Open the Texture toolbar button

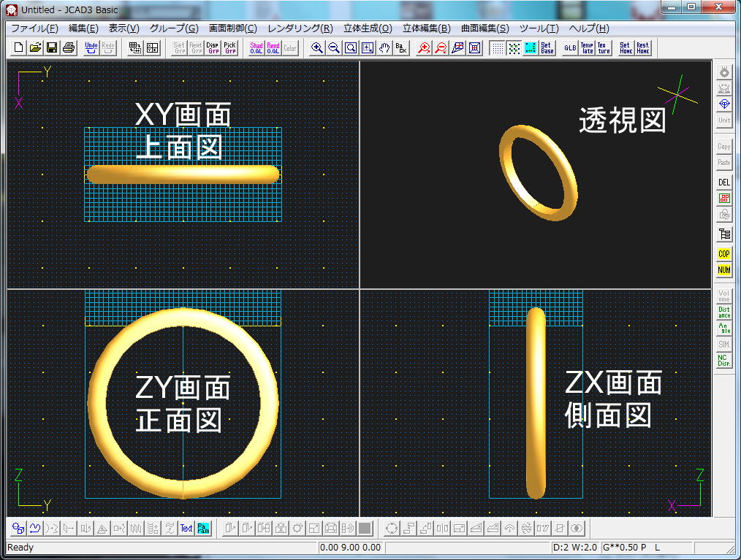(604, 48)
